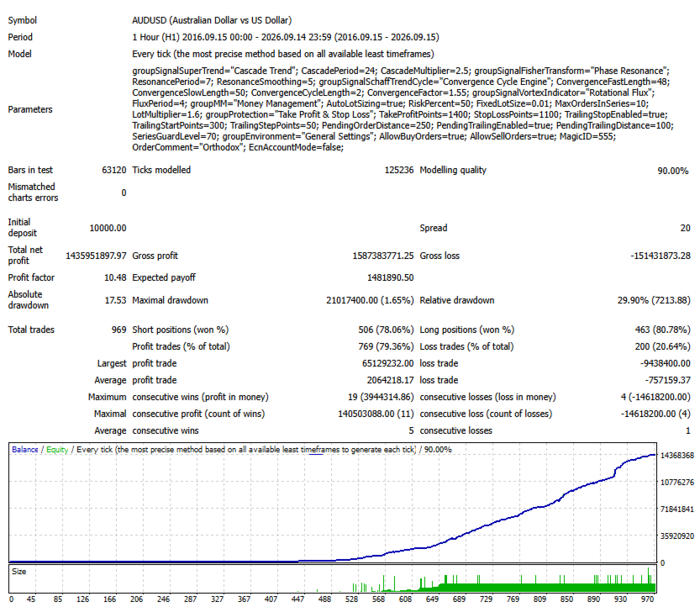Viewport: 700px width, 607px height.
Task: Click the Parameters row label
Action: point(30,110)
